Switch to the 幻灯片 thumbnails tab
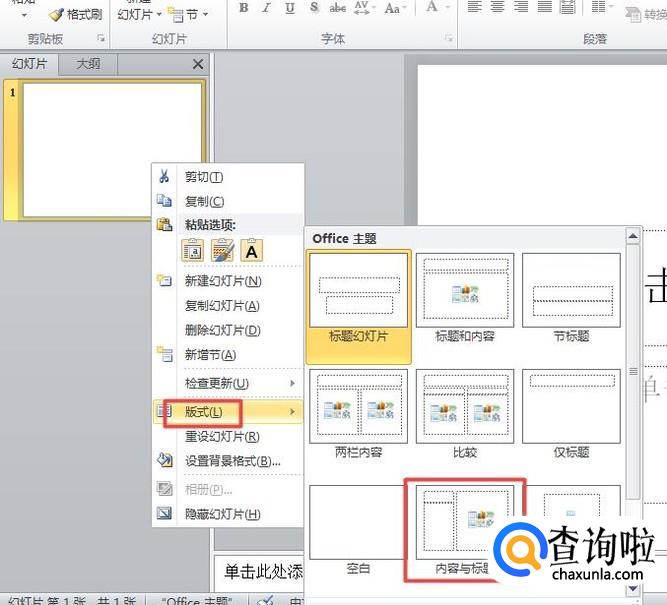Screen dimensions: 667x605 tap(29, 64)
